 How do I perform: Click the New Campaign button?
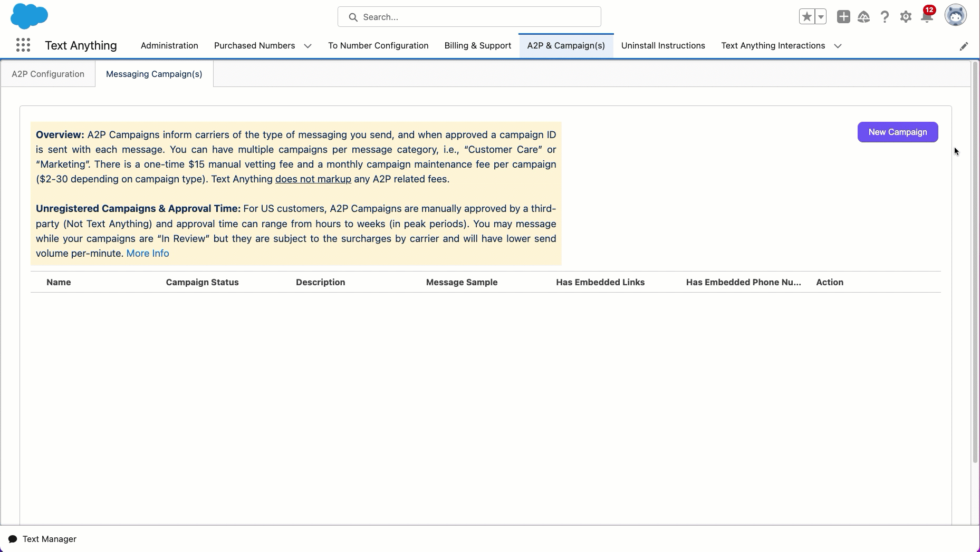tap(897, 132)
